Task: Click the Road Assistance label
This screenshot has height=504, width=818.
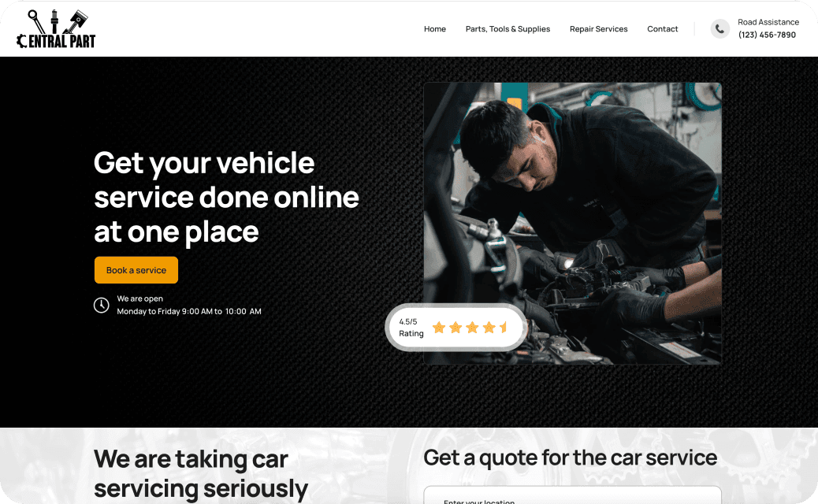Action: click(768, 22)
